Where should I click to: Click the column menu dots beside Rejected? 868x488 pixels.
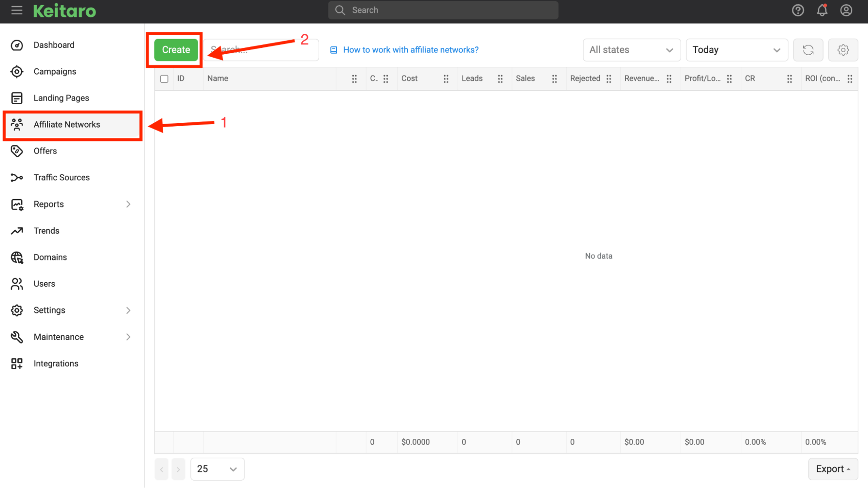coord(609,79)
